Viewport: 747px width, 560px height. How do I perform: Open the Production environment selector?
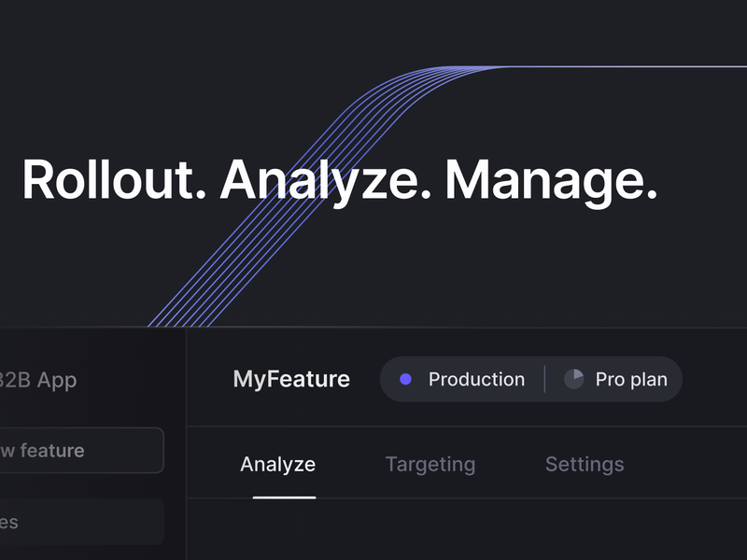point(463,379)
